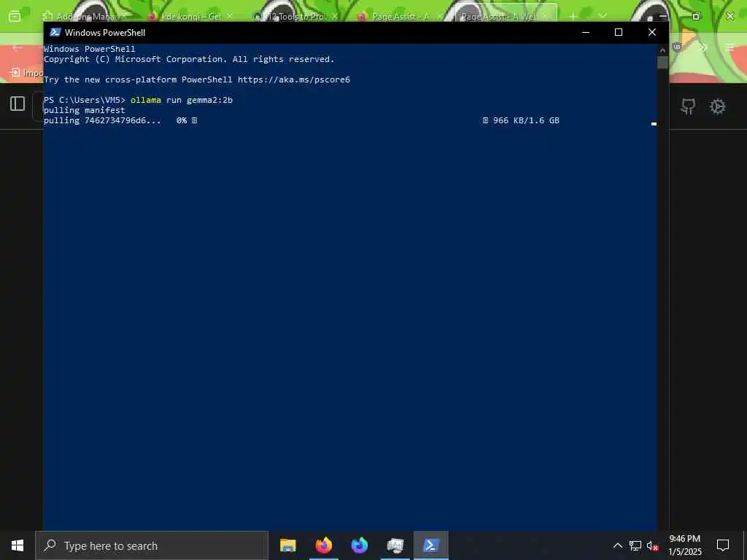
Task: Click the '966 KB/1.6 GB' download size text
Action: coord(526,120)
